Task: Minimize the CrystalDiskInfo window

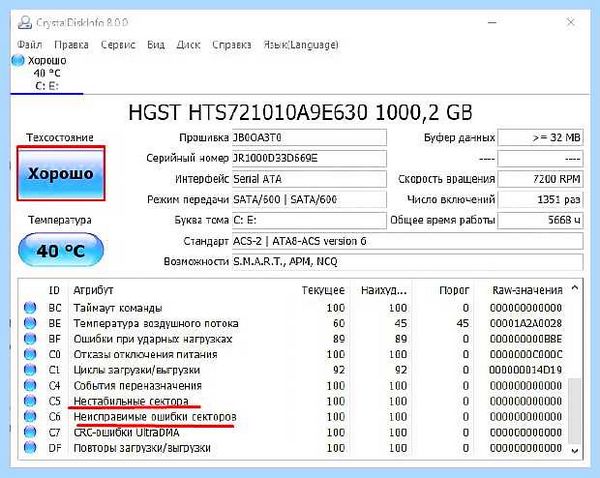Action: pos(492,23)
